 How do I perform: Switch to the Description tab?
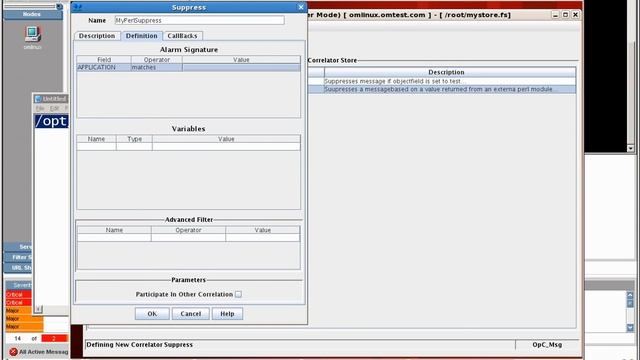tap(97, 36)
